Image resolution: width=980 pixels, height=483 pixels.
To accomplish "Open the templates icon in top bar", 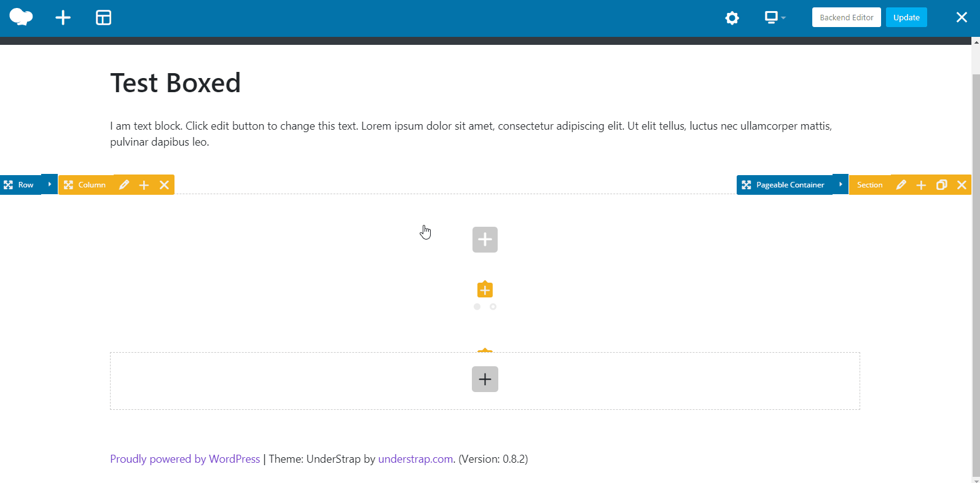I will point(103,18).
